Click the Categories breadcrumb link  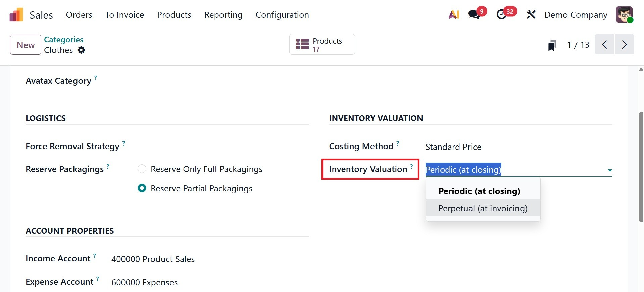tap(64, 40)
